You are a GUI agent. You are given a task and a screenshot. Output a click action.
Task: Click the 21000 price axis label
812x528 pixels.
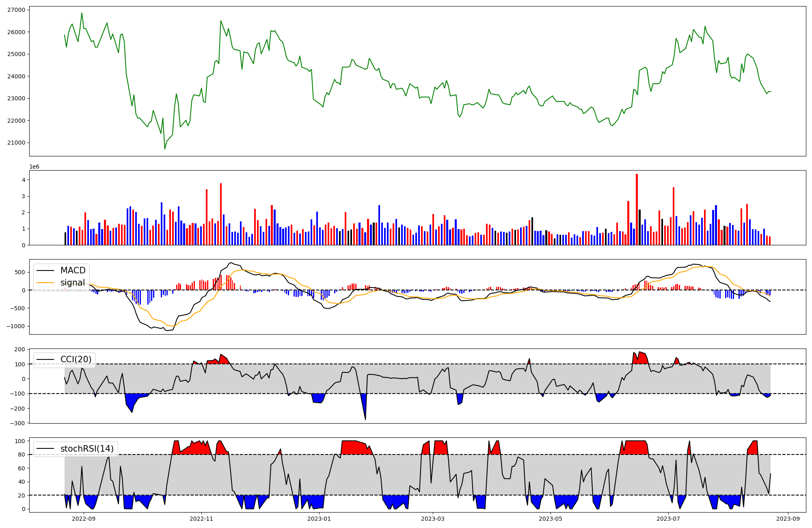click(16, 143)
